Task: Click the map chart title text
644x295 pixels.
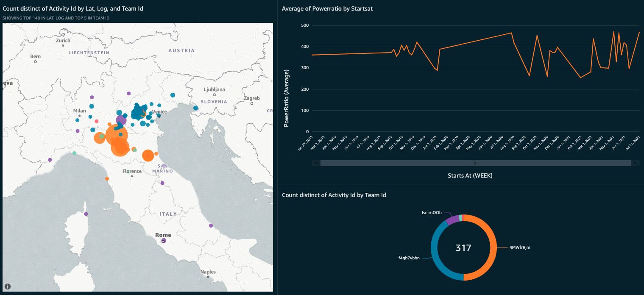Action: pos(73,8)
